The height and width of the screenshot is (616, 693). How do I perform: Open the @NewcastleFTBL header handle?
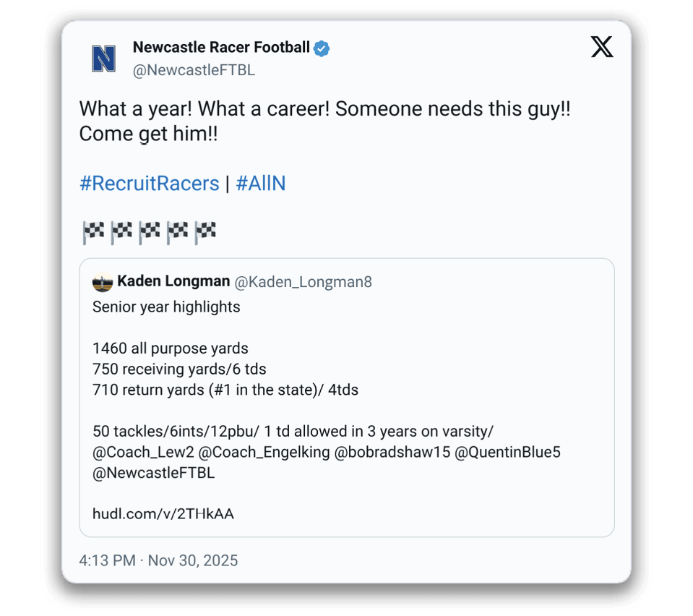pos(194,70)
